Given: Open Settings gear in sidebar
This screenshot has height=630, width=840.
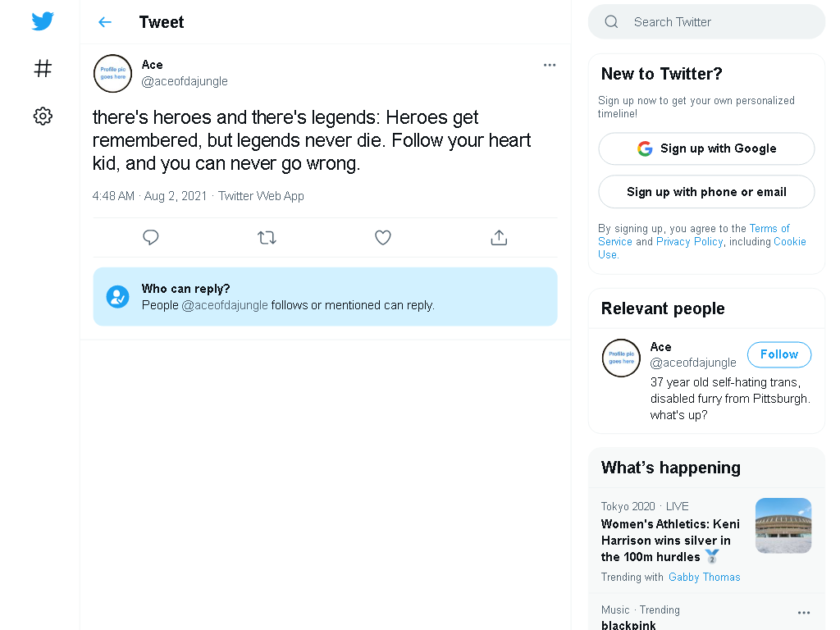Looking at the screenshot, I should pos(43,116).
